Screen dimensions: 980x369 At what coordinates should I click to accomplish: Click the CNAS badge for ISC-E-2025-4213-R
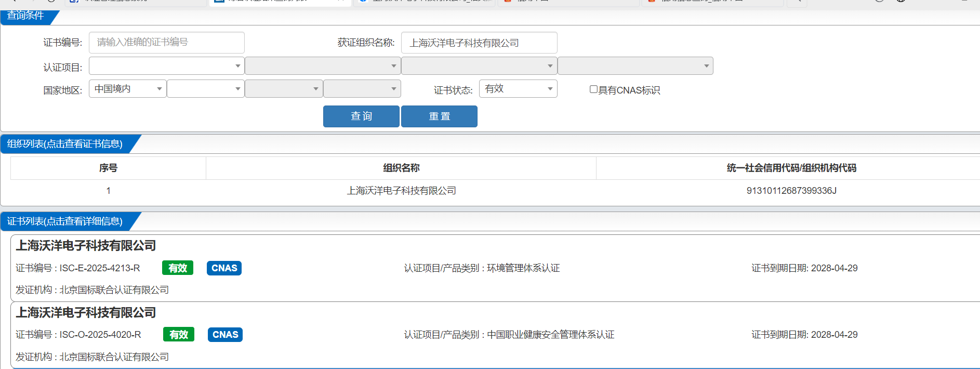coord(224,268)
